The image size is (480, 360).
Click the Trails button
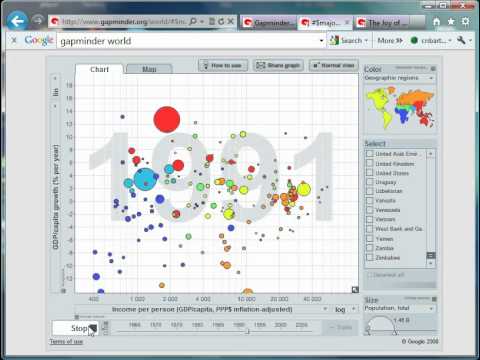[x=340, y=328]
